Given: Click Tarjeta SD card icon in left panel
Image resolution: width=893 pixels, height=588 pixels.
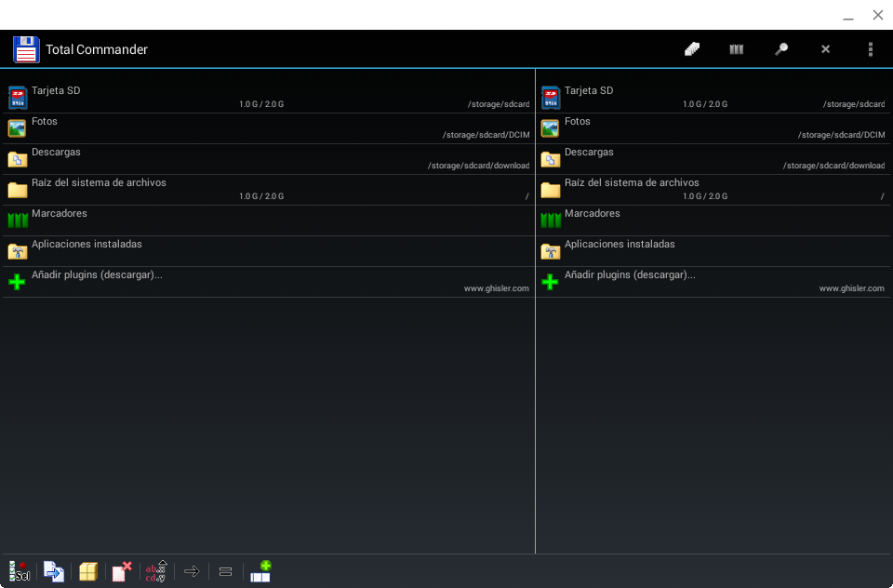Looking at the screenshot, I should tap(18, 98).
